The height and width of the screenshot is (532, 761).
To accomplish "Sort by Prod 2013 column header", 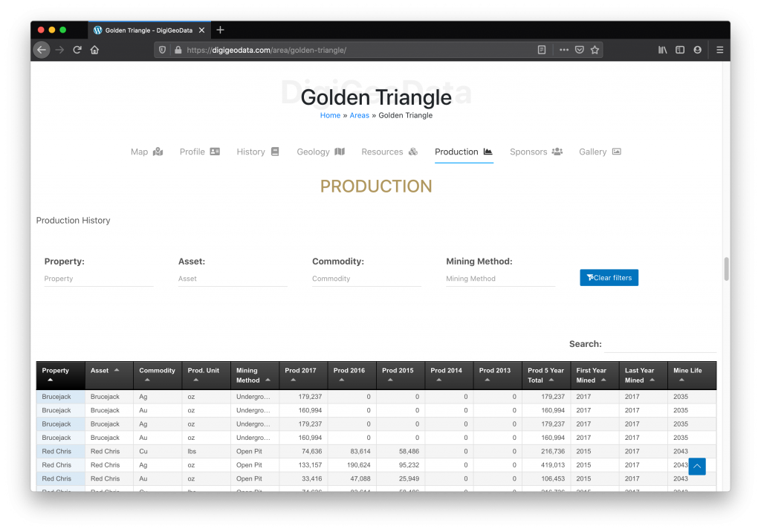I will [x=497, y=375].
